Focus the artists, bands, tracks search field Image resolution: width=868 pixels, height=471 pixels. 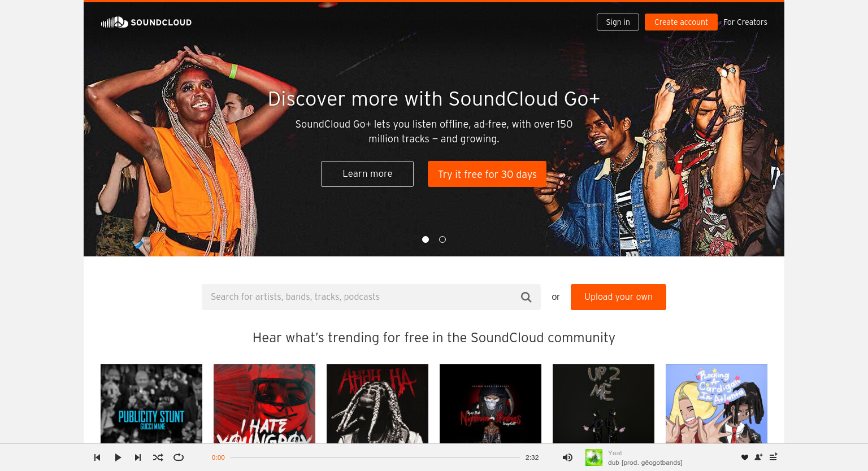tap(360, 297)
